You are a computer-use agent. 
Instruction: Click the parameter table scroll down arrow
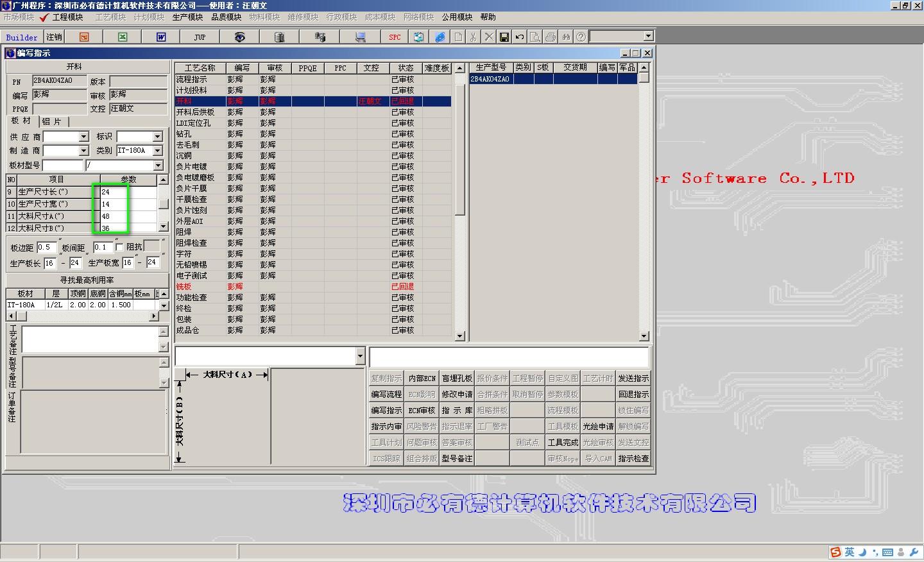click(163, 226)
